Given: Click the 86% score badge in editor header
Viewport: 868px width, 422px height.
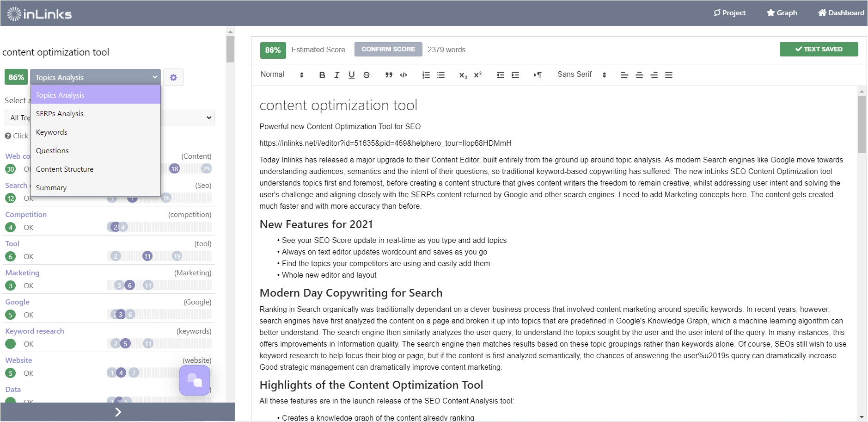Looking at the screenshot, I should click(x=273, y=50).
